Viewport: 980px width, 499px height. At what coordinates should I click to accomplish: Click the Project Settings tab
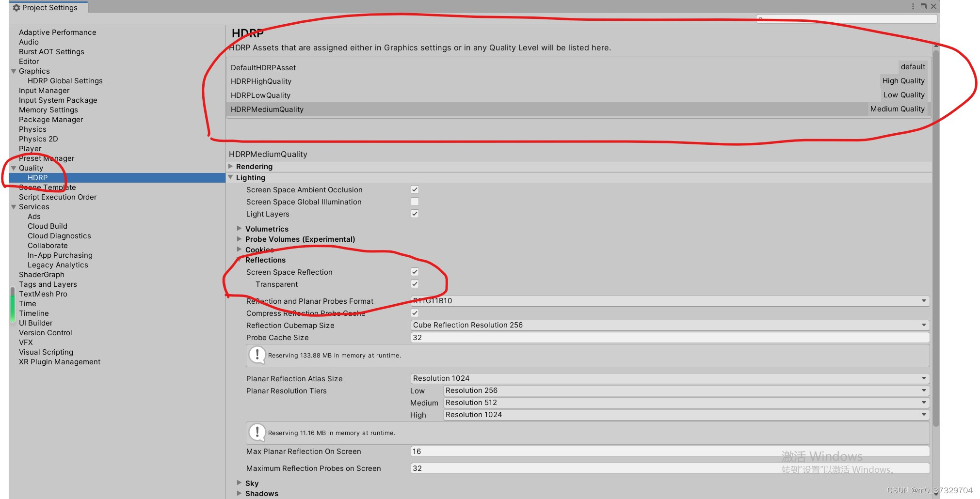point(48,7)
